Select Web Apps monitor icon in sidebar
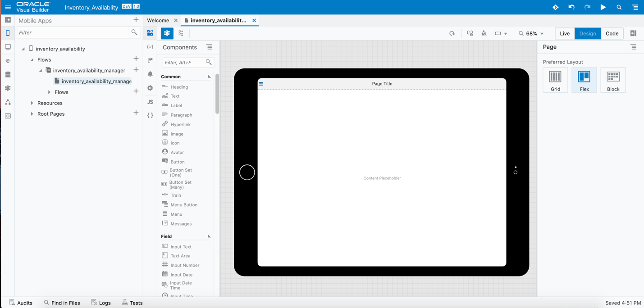Screen dimensions: 644x308 pyautogui.click(x=8, y=47)
